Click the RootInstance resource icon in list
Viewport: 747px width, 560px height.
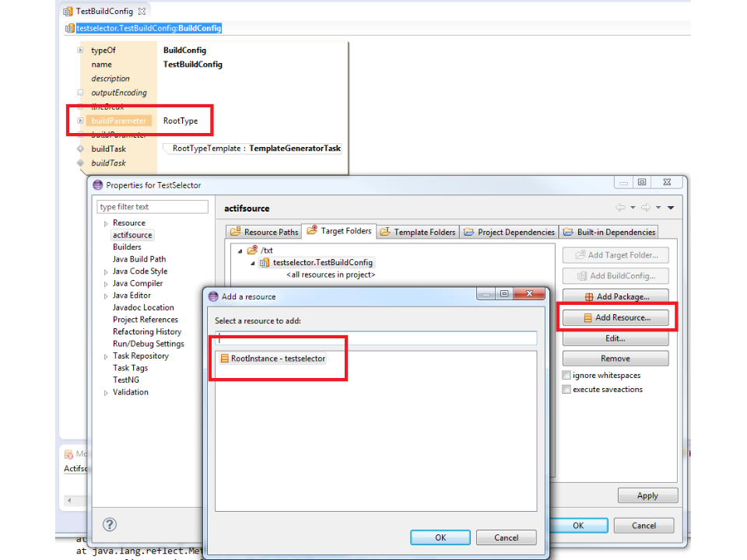click(x=225, y=359)
